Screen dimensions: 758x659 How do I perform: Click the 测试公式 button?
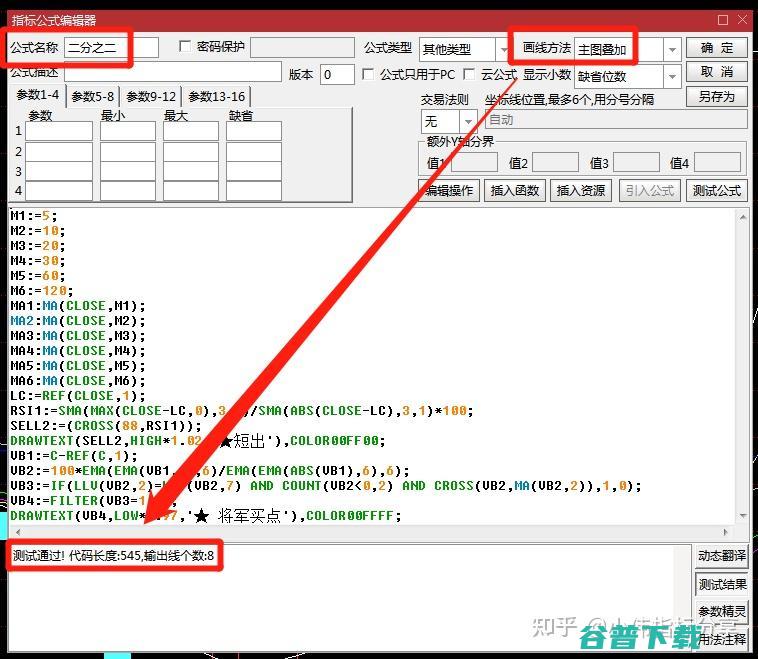716,190
